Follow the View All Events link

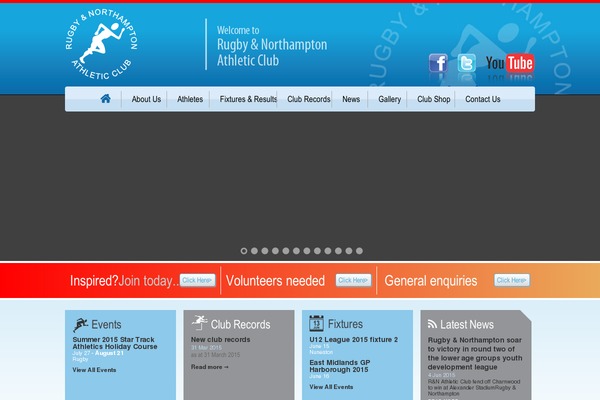[x=94, y=370]
